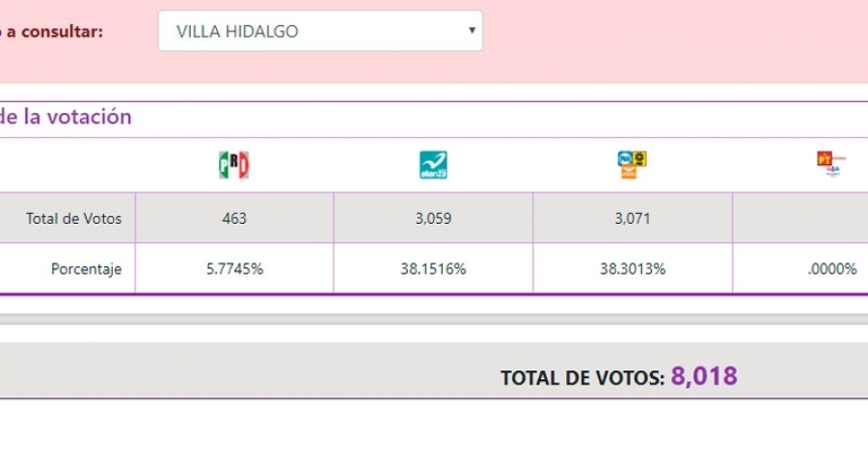Click the total 8,018 votes figure
Image resolution: width=868 pixels, height=465 pixels.
click(704, 376)
